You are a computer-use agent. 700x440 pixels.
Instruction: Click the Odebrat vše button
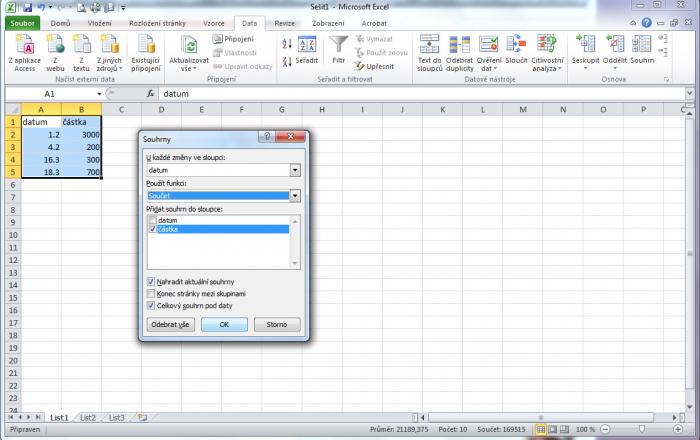coord(170,325)
